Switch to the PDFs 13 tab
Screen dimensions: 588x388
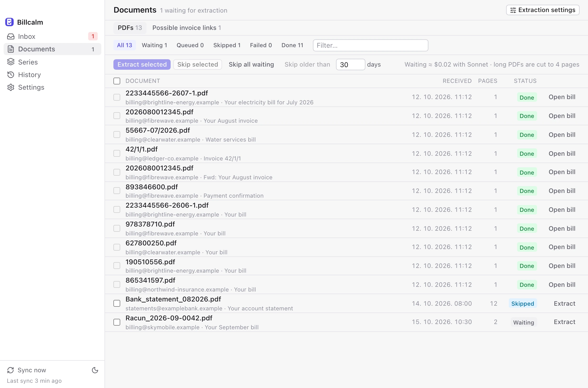tap(130, 28)
